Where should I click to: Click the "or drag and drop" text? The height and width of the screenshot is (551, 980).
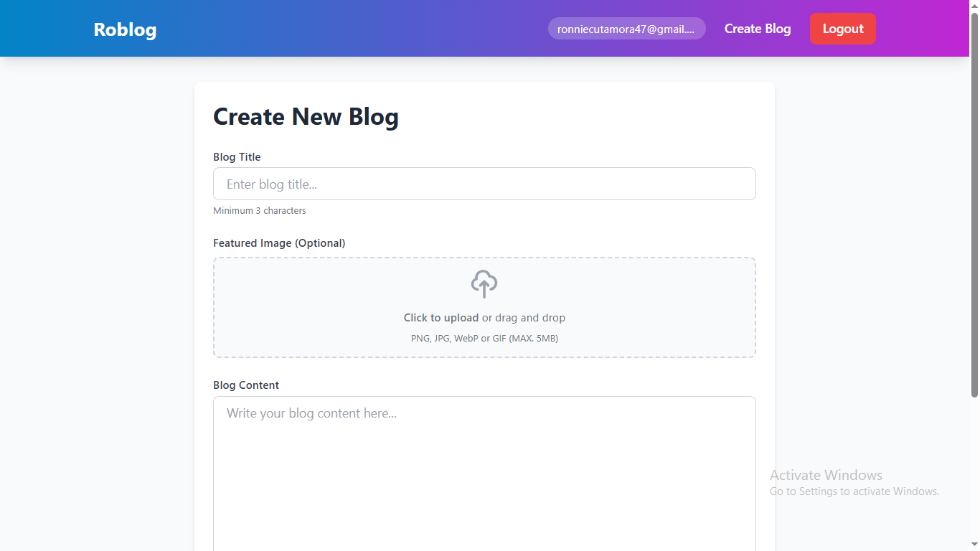tap(524, 318)
